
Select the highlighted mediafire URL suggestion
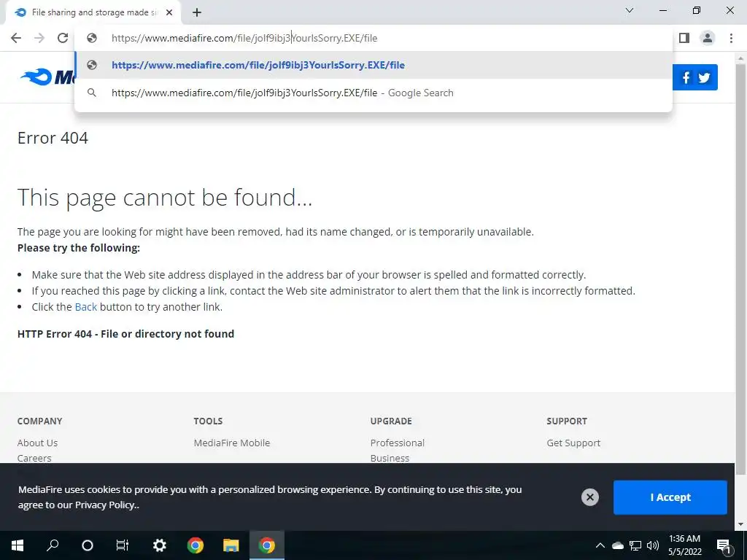pyautogui.click(x=373, y=65)
